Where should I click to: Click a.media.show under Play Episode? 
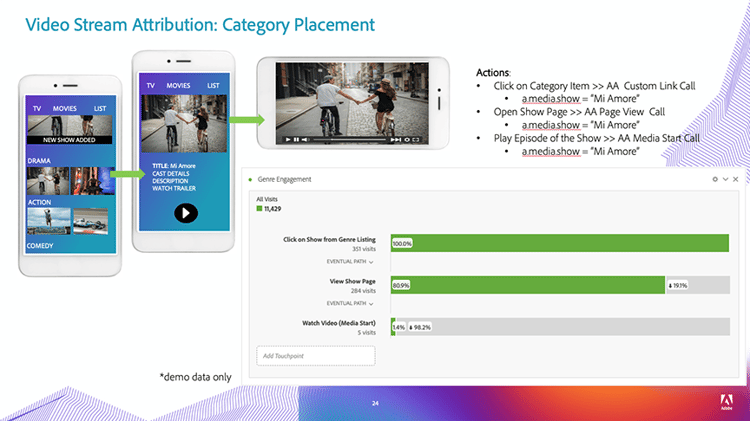pyautogui.click(x=551, y=151)
